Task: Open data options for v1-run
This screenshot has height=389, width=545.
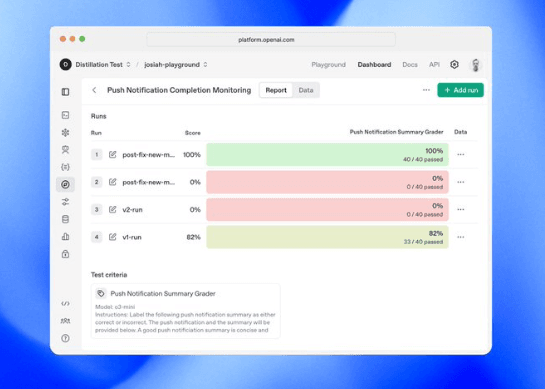Action: (x=461, y=237)
